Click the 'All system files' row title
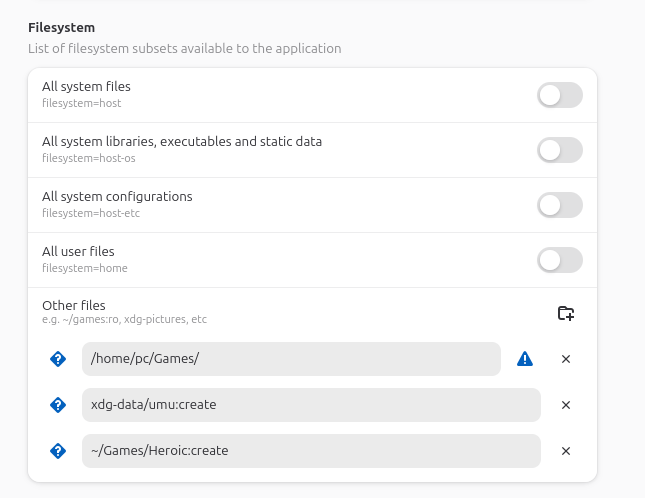 tap(86, 87)
